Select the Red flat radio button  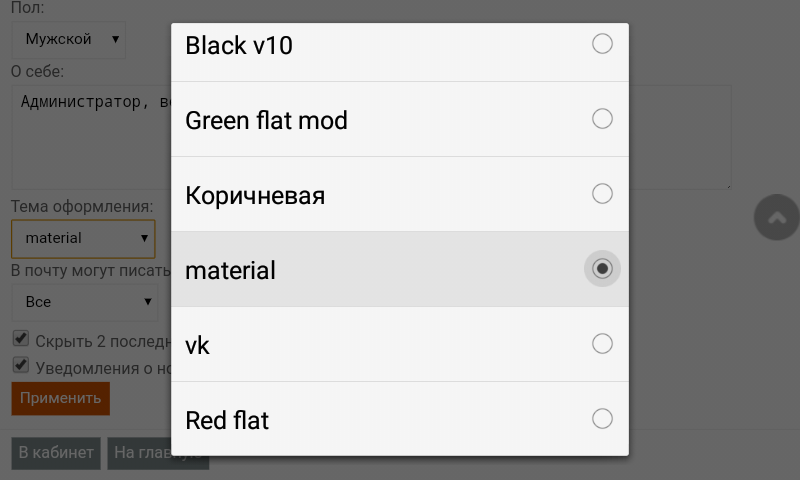click(x=602, y=419)
